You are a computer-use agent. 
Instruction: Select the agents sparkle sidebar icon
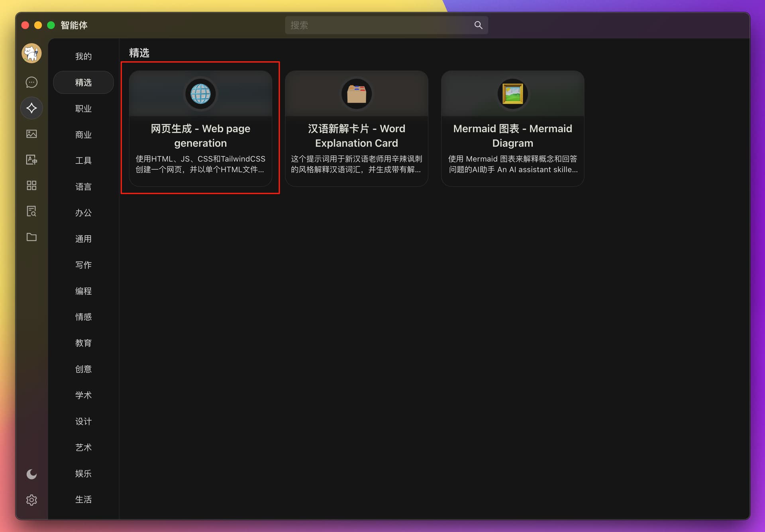coord(31,108)
